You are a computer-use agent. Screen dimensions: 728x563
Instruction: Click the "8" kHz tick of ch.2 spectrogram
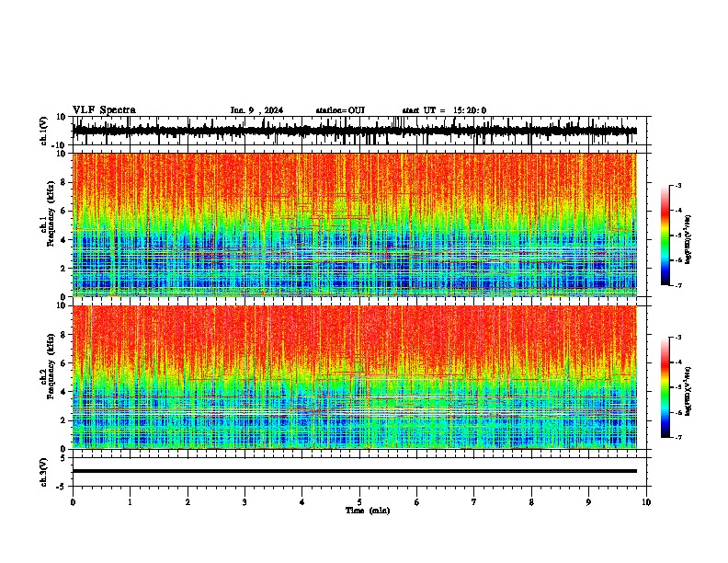(x=64, y=335)
